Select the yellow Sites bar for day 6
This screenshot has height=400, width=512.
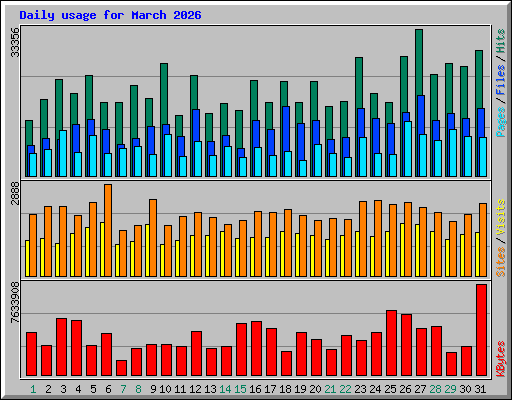pyautogui.click(x=102, y=249)
